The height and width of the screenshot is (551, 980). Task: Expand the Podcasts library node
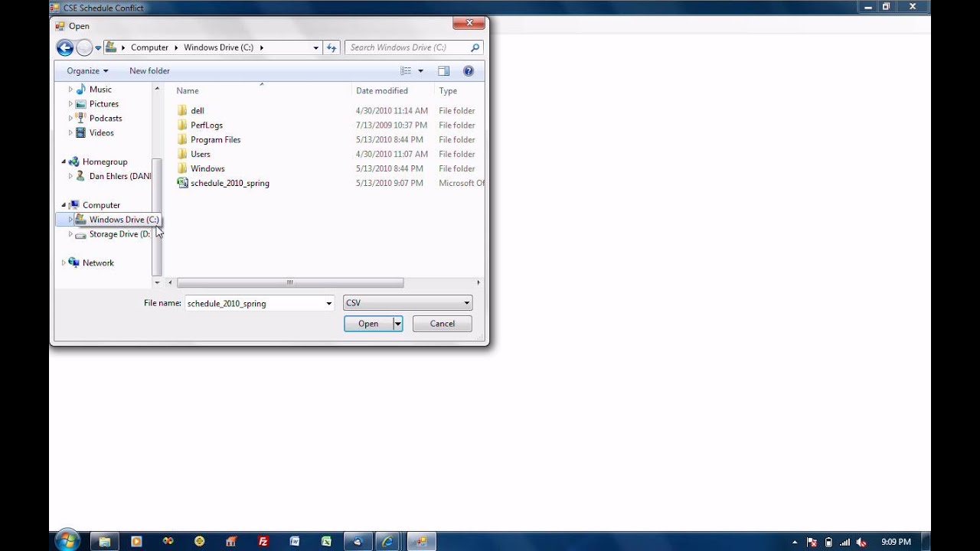click(70, 118)
